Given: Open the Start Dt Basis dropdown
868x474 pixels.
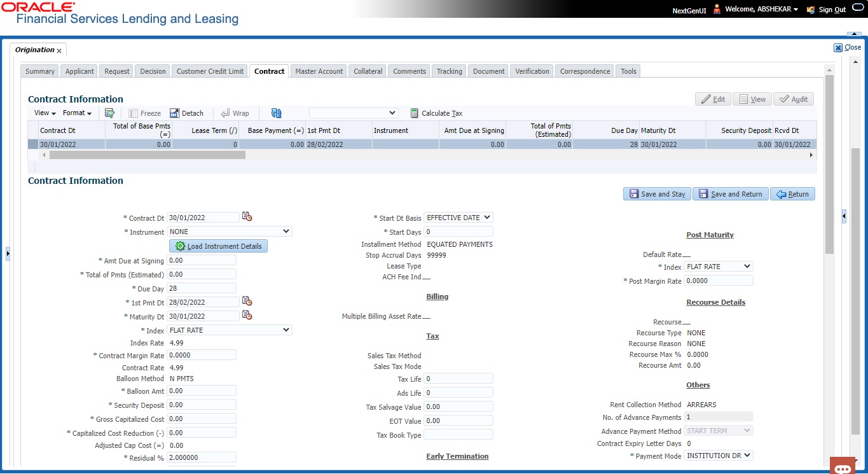Looking at the screenshot, I should 458,218.
